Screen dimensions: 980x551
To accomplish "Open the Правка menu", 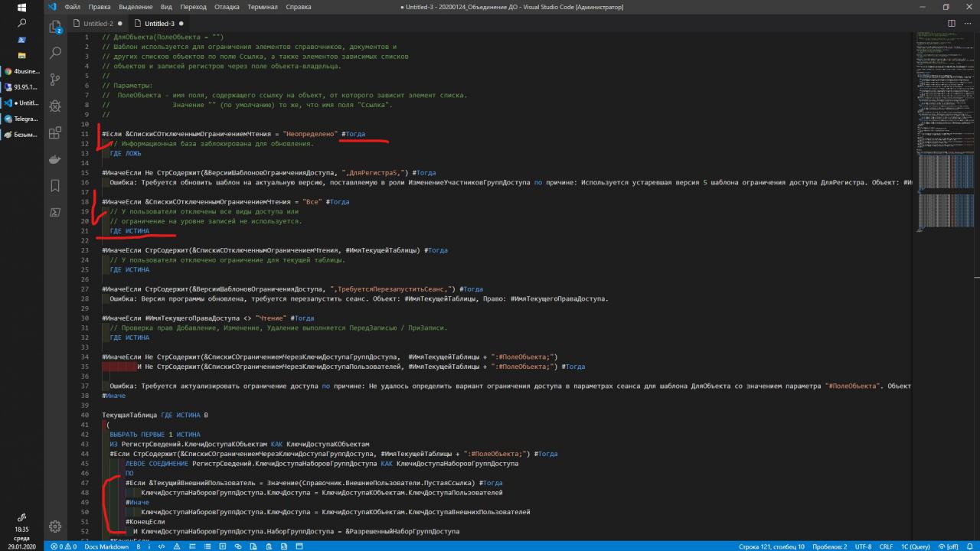I will 100,7.
